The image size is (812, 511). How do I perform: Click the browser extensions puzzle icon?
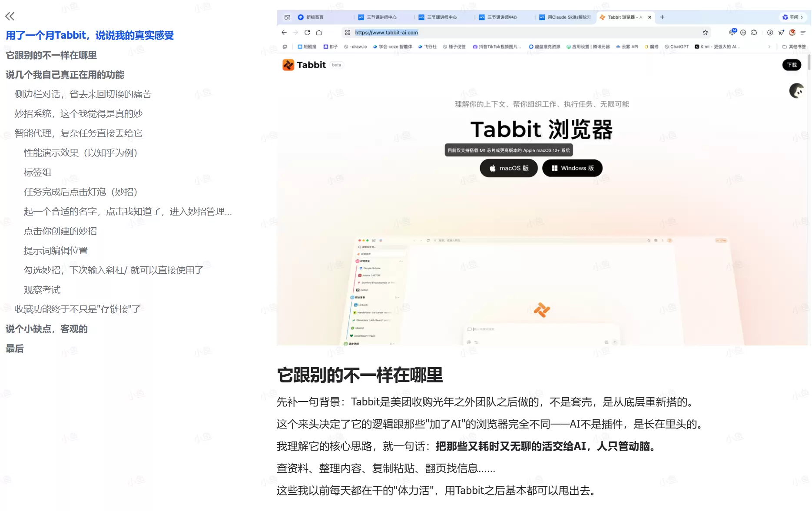pyautogui.click(x=755, y=33)
